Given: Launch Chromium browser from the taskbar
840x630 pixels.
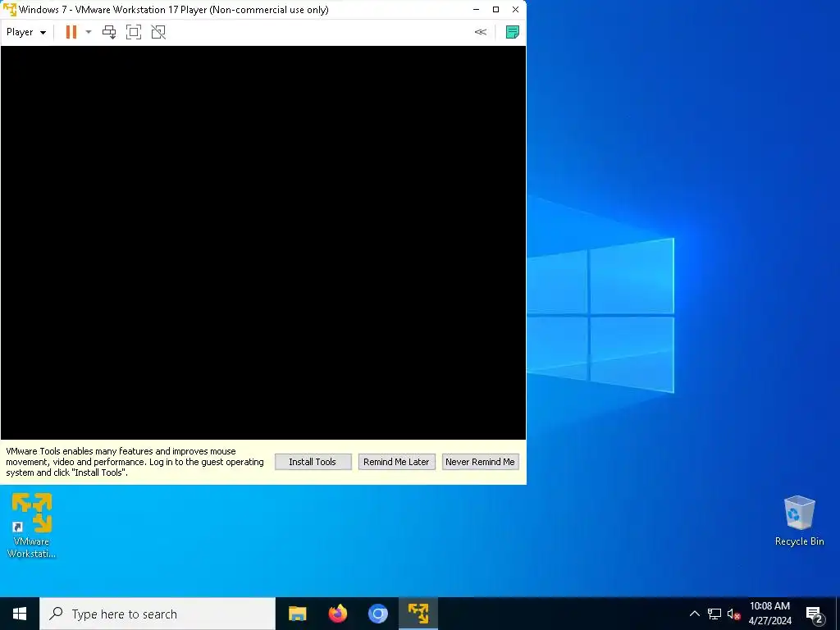Looking at the screenshot, I should pyautogui.click(x=377, y=614).
